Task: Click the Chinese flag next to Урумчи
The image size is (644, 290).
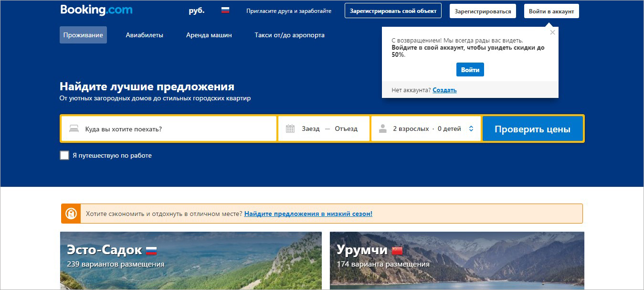Action: click(397, 250)
